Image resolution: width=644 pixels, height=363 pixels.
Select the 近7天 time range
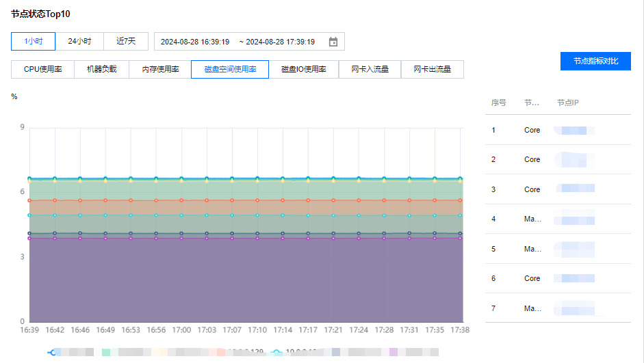tap(126, 42)
